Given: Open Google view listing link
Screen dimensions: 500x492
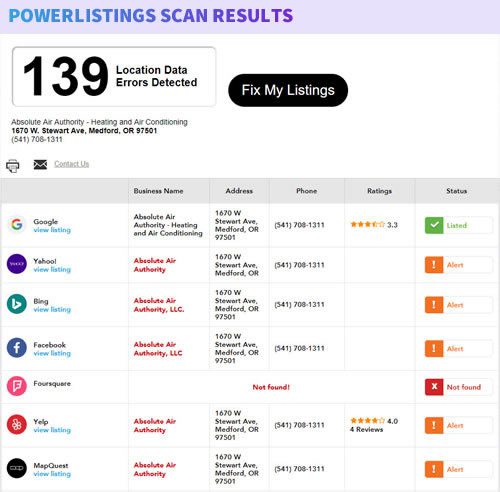Looking at the screenshot, I should tap(52, 230).
